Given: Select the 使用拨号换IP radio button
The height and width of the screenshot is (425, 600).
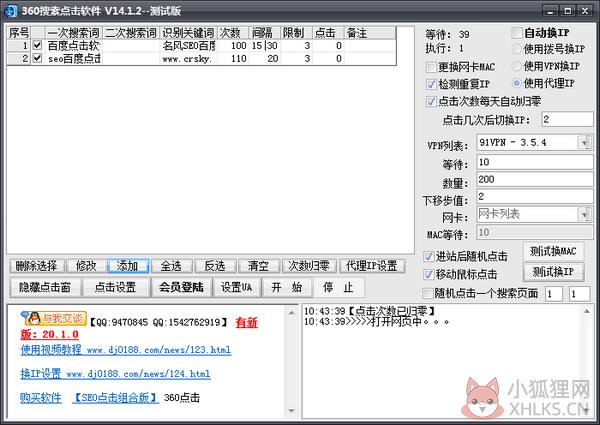Looking at the screenshot, I should click(x=517, y=49).
